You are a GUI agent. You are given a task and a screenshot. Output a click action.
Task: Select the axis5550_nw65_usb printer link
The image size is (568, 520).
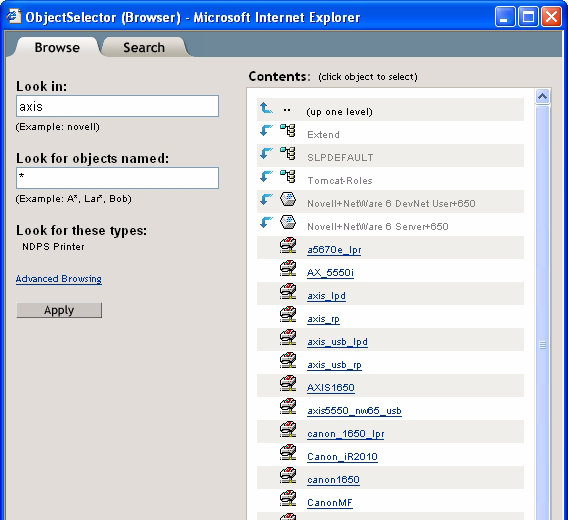[354, 411]
